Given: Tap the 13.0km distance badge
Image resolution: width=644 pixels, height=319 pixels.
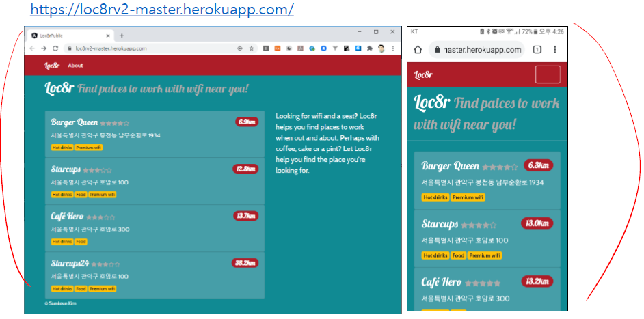Looking at the screenshot, I should pyautogui.click(x=537, y=223).
